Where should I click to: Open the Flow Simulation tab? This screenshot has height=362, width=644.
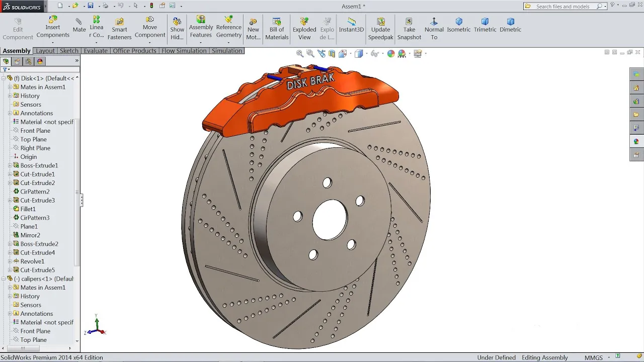184,51
